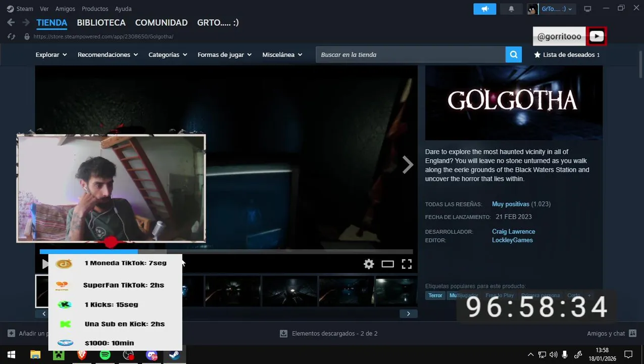Image resolution: width=644 pixels, height=364 pixels.
Task: Toggle theater mode on the video
Action: (x=387, y=264)
